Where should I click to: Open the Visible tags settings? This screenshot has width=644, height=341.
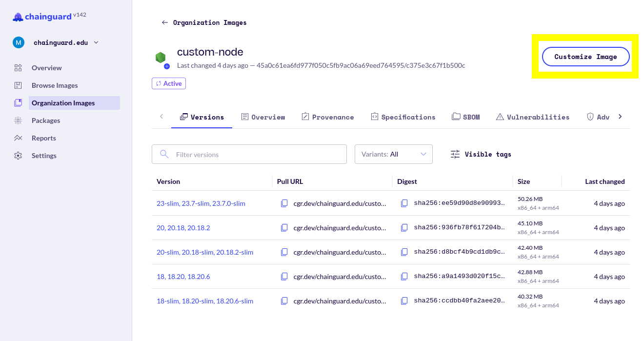[481, 154]
